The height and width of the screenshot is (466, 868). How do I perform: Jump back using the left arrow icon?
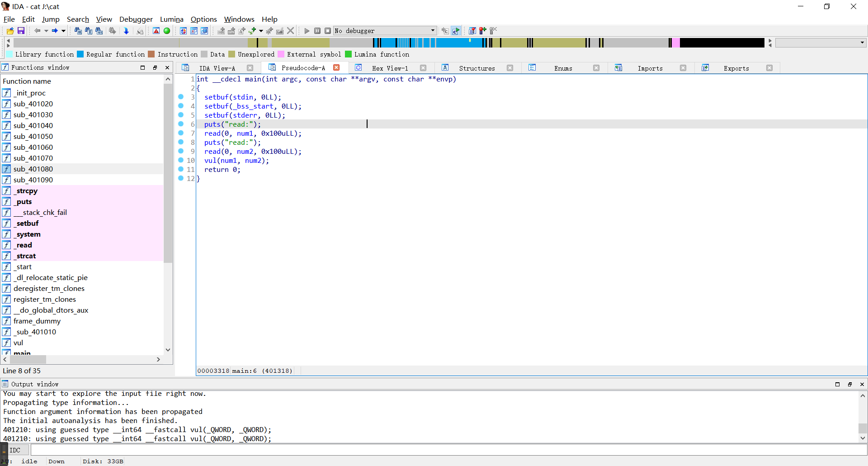point(38,31)
